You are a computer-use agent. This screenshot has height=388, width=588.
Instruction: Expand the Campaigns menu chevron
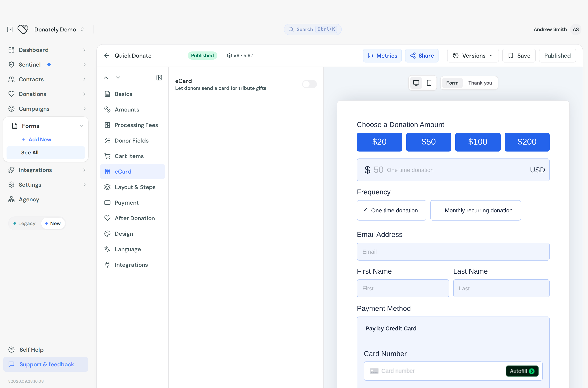[x=84, y=109]
